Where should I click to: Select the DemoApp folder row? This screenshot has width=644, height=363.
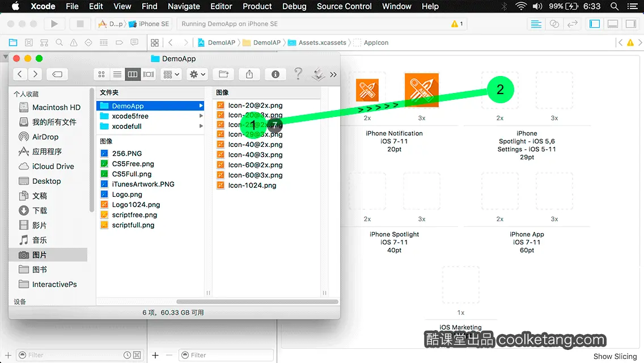(150, 105)
